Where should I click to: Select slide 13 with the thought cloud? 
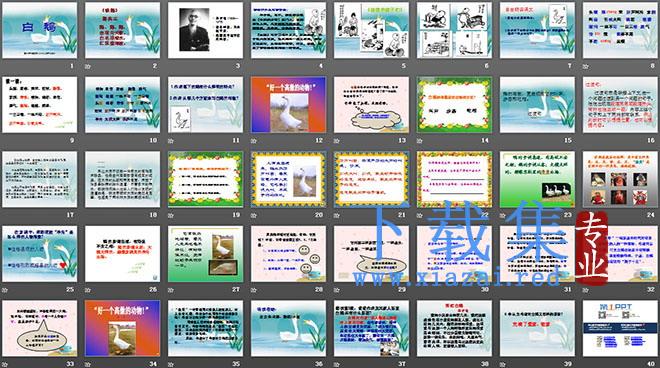tap(371, 105)
